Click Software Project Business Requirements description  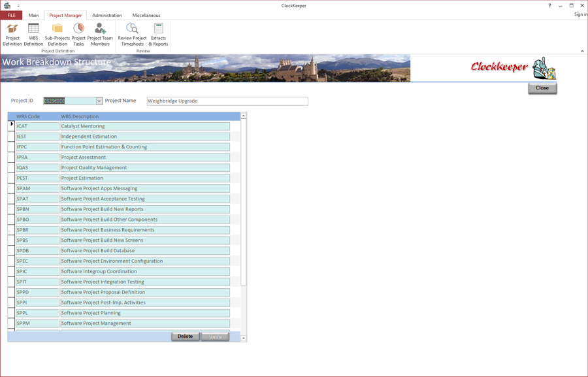click(145, 230)
